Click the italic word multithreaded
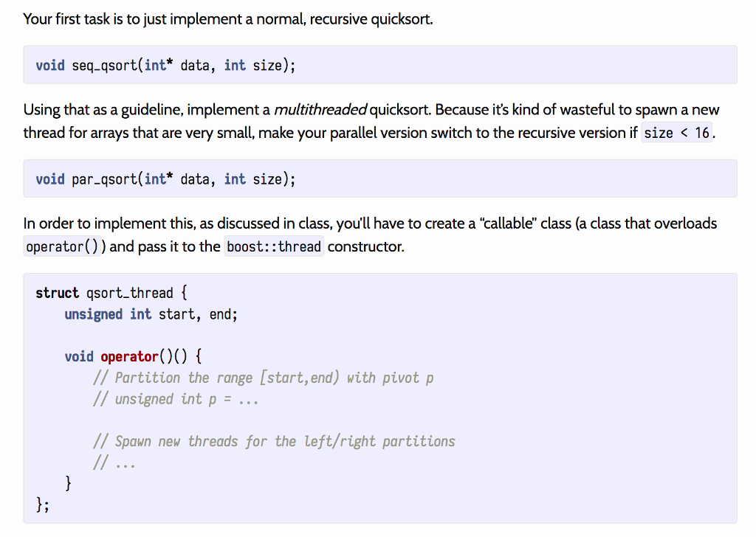The image size is (756, 537). point(320,110)
